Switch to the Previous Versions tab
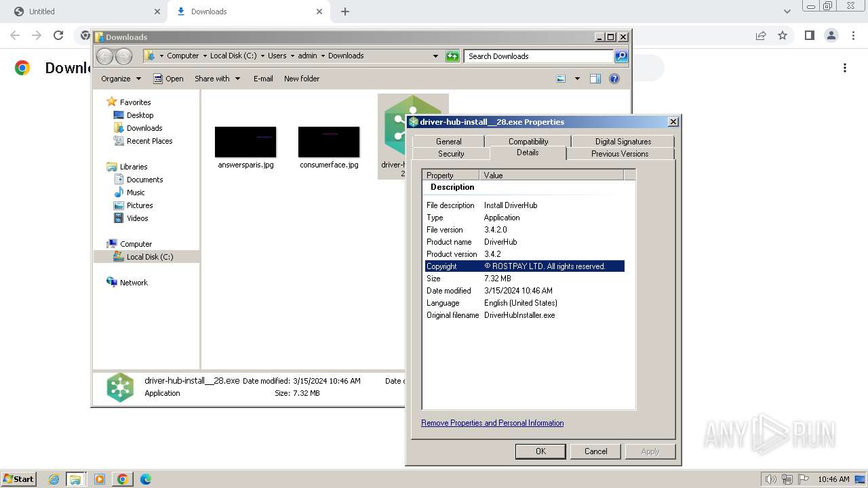 click(x=620, y=154)
